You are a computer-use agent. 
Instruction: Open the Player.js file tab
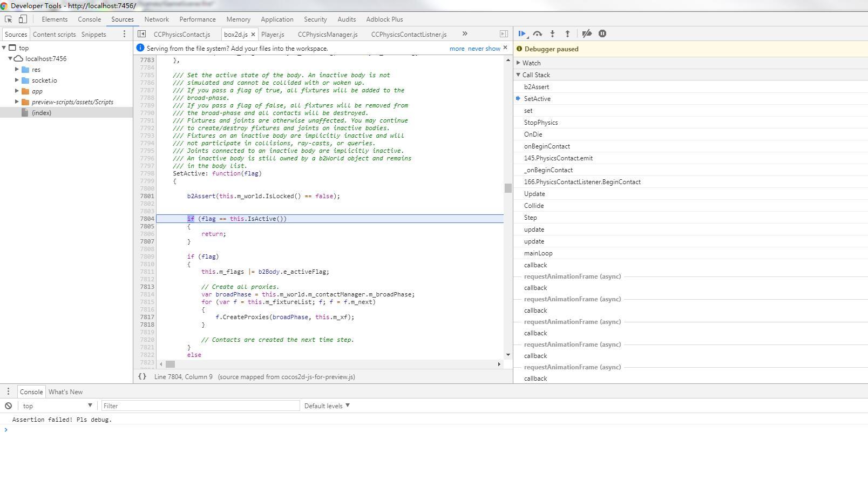pyautogui.click(x=273, y=34)
